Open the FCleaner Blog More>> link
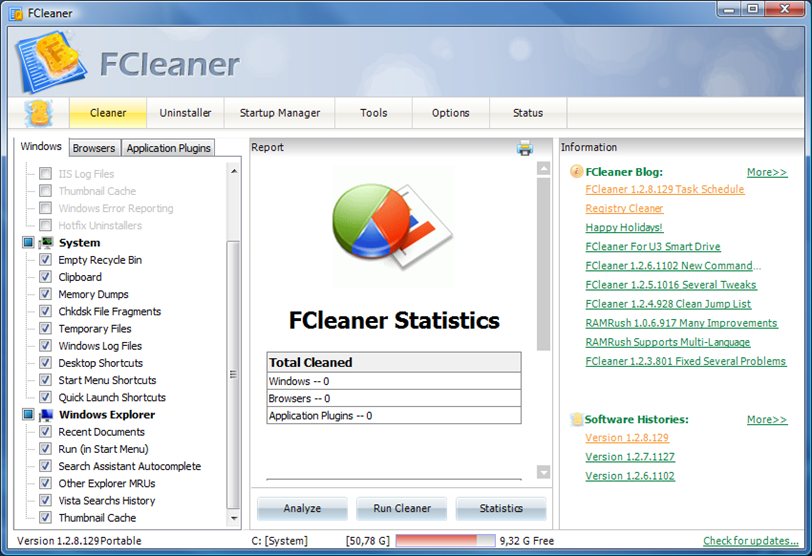Screen dimensions: 812x556 click(767, 172)
